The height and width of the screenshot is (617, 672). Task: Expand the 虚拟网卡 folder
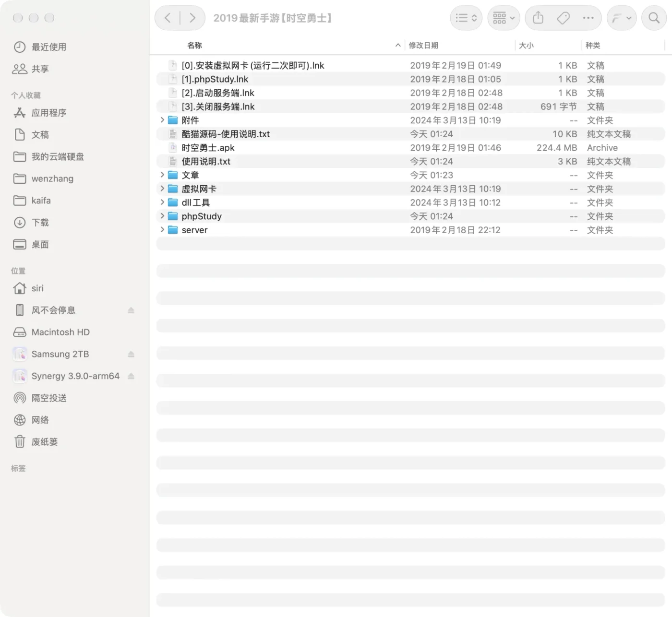point(162,189)
